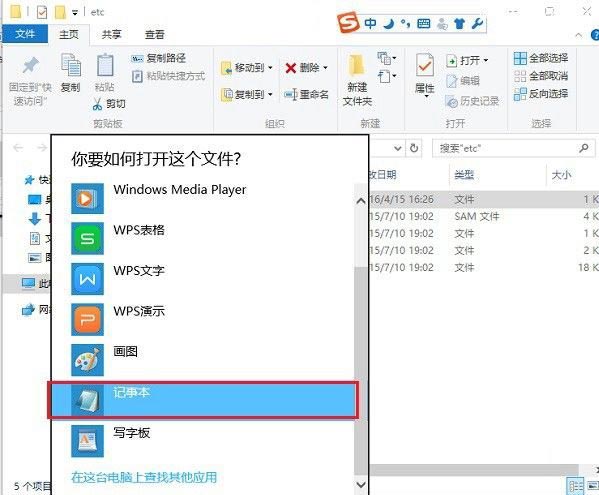Select 记事本 (Notepad) to open the file

203,400
